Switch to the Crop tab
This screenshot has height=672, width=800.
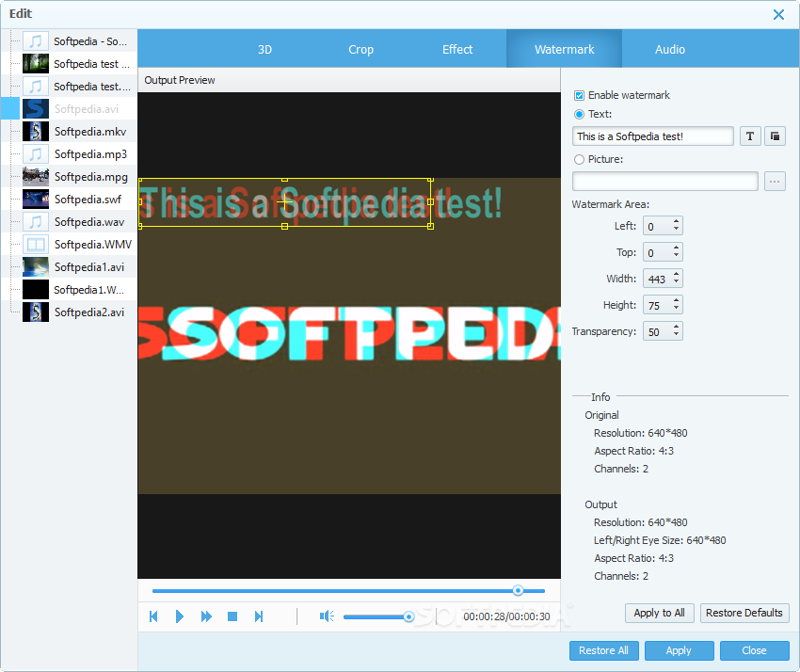[360, 50]
